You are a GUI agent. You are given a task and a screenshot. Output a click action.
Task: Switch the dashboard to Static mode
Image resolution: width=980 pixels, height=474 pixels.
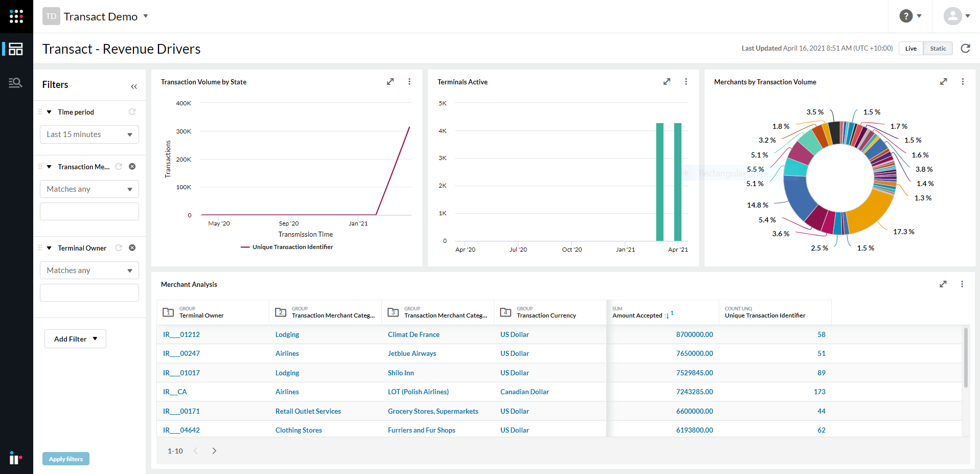pos(938,48)
